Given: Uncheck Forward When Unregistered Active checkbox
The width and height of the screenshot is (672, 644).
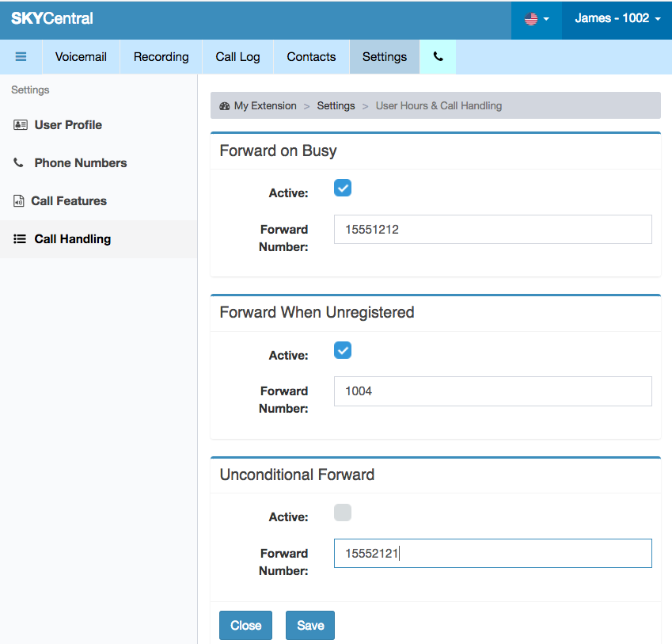Looking at the screenshot, I should [x=343, y=350].
